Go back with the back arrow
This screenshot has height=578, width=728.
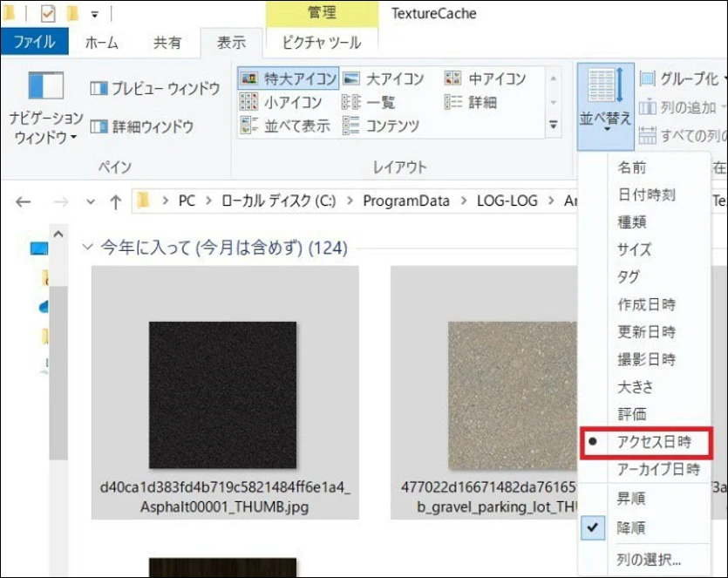(24, 201)
